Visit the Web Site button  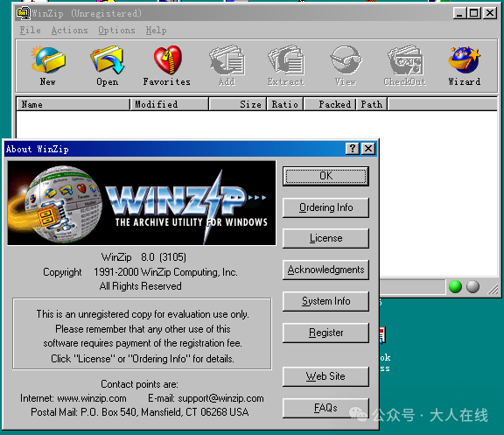point(325,376)
